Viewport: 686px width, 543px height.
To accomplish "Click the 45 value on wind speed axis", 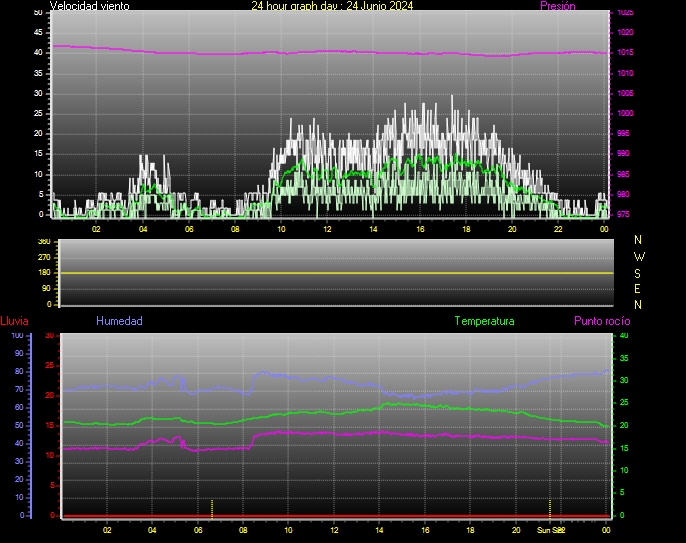I will [x=38, y=32].
